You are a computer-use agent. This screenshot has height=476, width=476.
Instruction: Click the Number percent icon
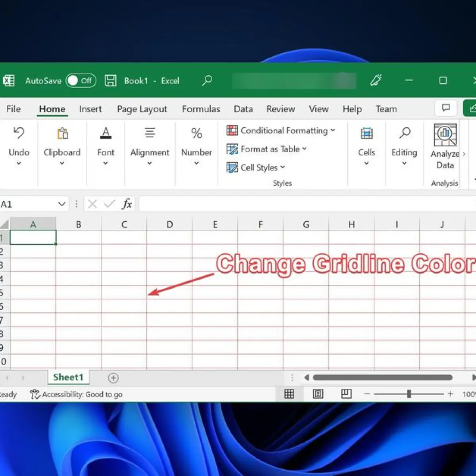tap(196, 133)
